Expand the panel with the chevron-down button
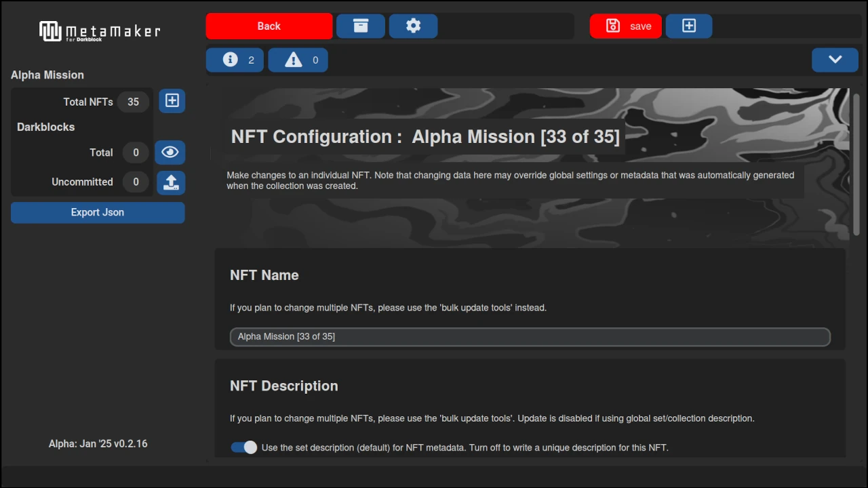This screenshot has width=868, height=488. (x=835, y=60)
